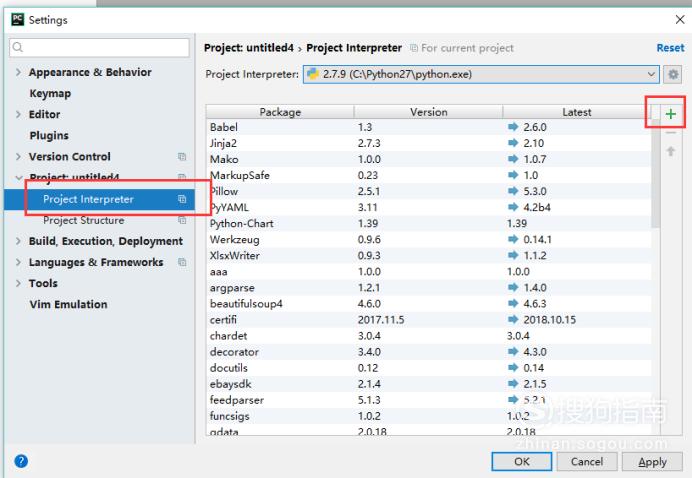Image resolution: width=692 pixels, height=478 pixels.
Task: Expand Appearance & Behavior section
Action: 18,72
